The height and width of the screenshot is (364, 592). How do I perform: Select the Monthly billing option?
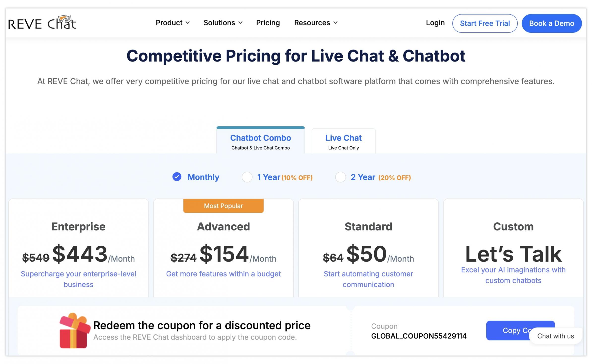[x=177, y=177]
